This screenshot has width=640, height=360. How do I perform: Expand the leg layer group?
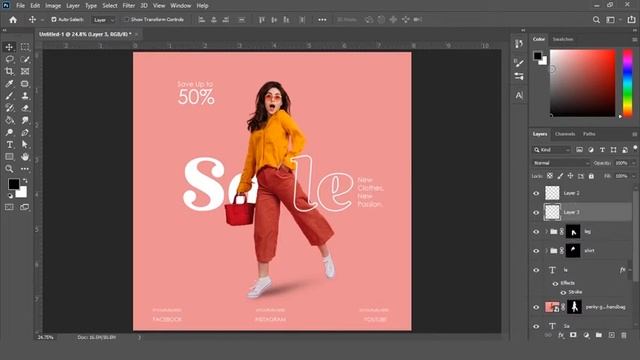[546, 232]
